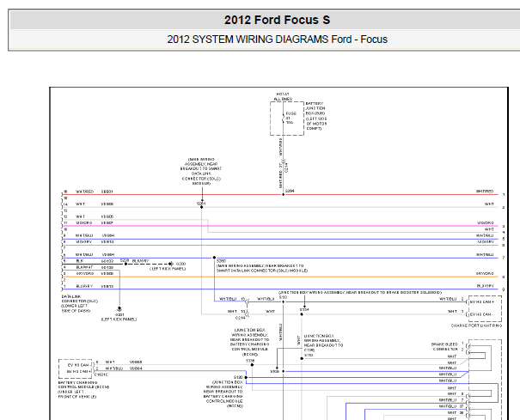Select the S204 splice label on red wire
Image resolution: width=520 pixels, height=420 pixels.
(290, 191)
